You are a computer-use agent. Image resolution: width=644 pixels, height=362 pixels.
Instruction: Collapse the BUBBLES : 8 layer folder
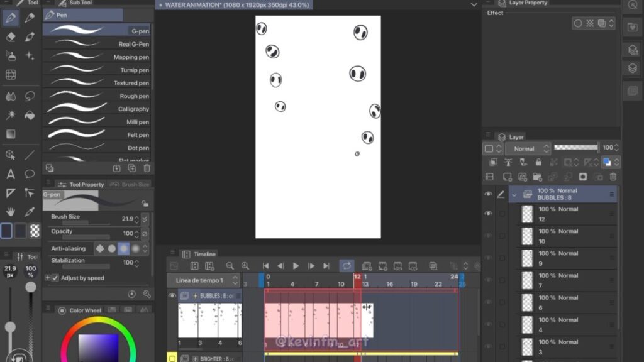(514, 195)
